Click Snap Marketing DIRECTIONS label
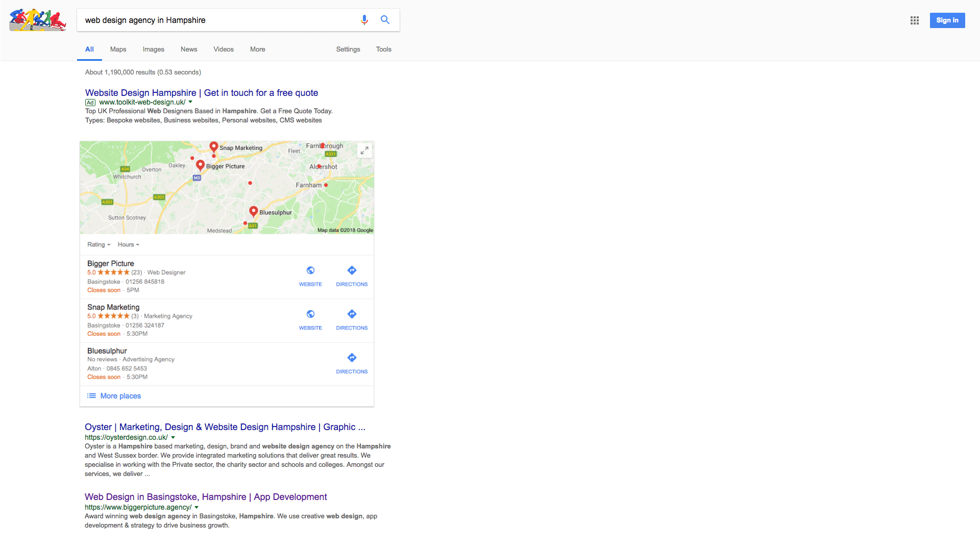This screenshot has height=551, width=980. tap(352, 328)
